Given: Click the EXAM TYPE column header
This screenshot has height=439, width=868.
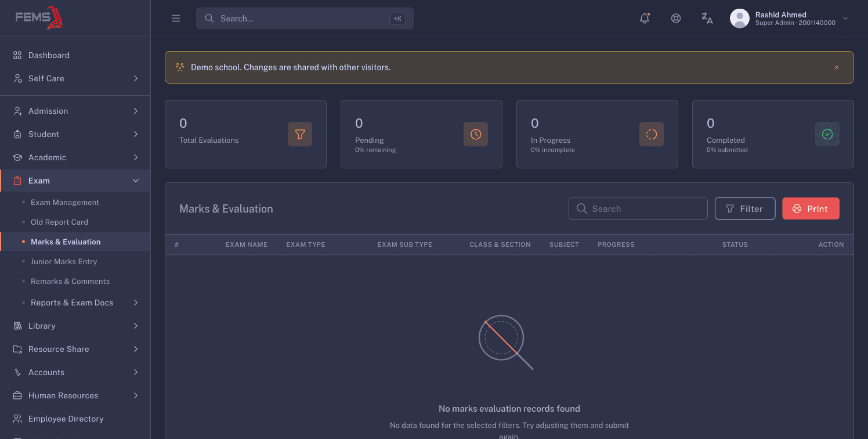Looking at the screenshot, I should pyautogui.click(x=306, y=244).
